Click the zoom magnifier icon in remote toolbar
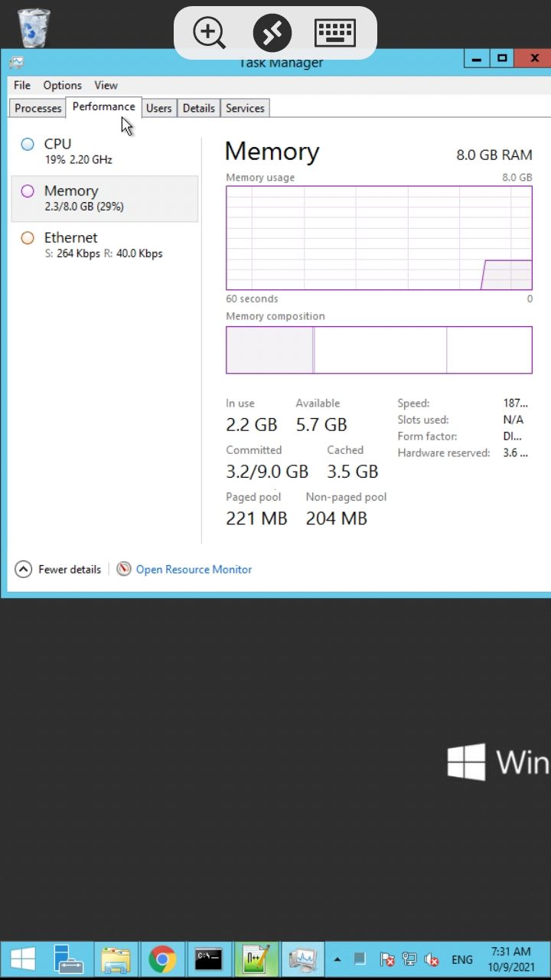Viewport: 551px width, 980px height. pyautogui.click(x=209, y=33)
